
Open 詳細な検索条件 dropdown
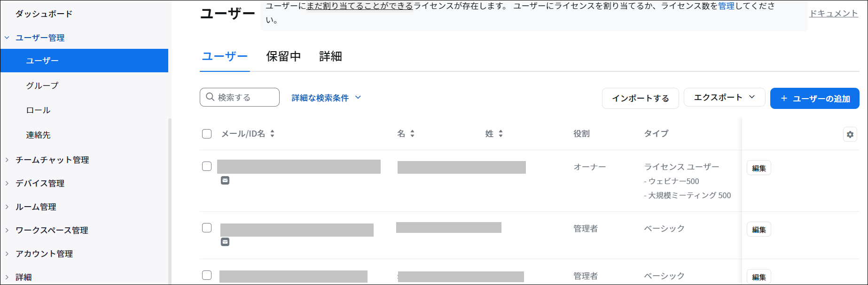point(326,98)
